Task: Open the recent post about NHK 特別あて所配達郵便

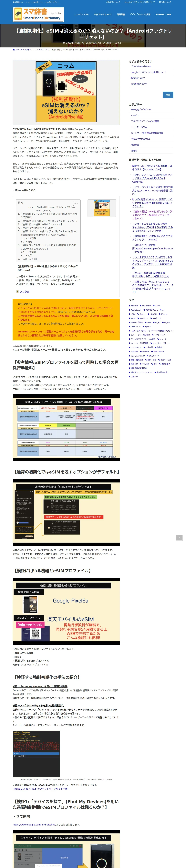Action: click(152, 168)
